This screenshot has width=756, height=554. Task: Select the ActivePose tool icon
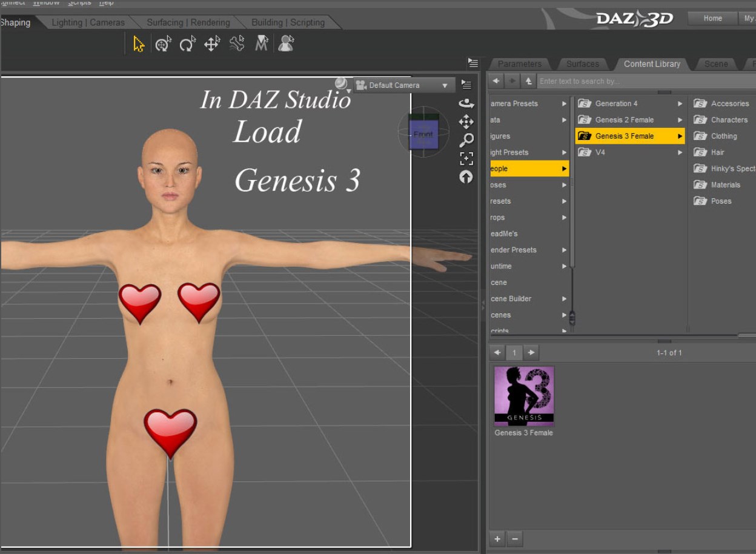pos(237,44)
